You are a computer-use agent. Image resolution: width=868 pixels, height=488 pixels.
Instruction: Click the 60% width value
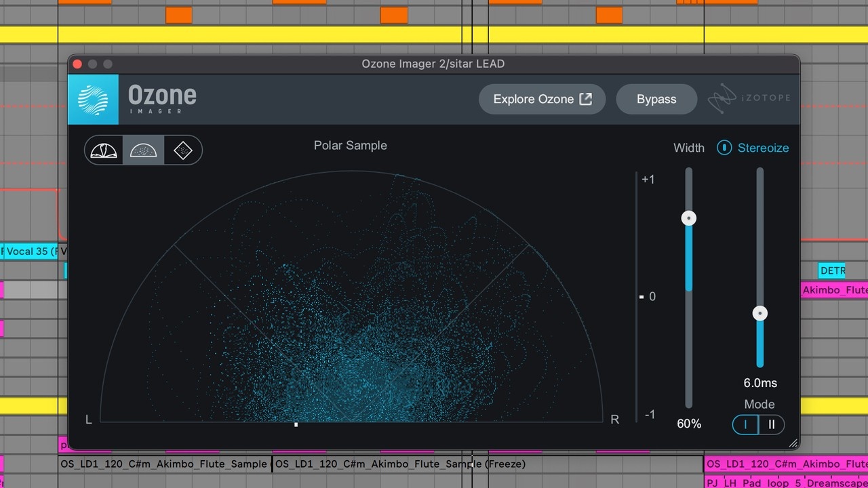point(689,424)
